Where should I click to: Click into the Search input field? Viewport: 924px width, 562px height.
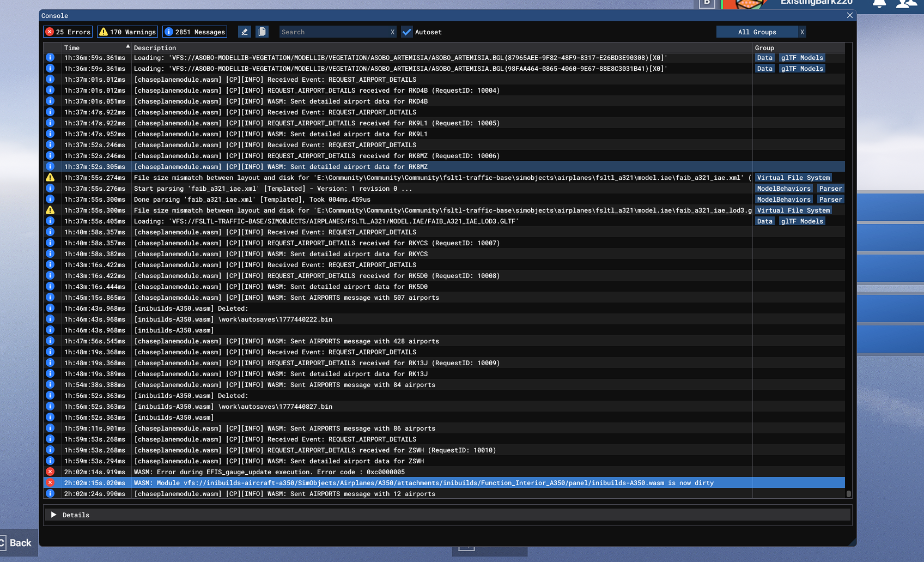pos(332,32)
